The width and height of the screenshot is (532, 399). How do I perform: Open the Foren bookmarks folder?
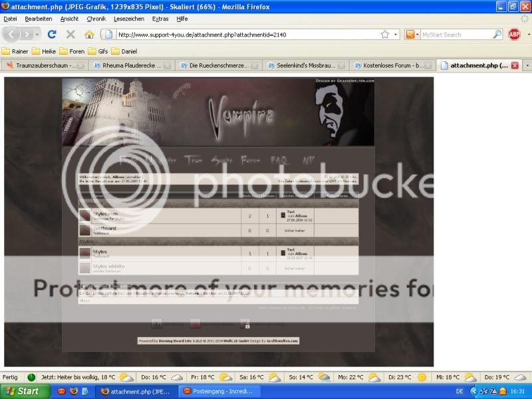point(71,51)
